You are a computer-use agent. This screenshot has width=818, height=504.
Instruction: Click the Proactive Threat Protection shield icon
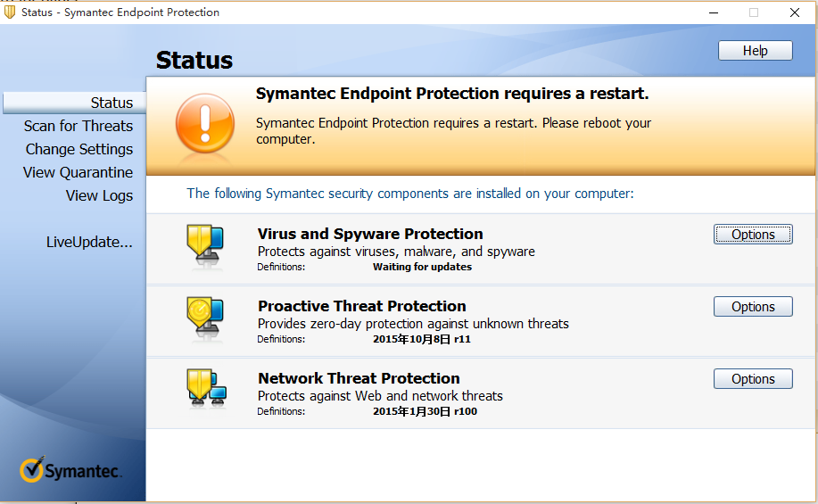(203, 319)
